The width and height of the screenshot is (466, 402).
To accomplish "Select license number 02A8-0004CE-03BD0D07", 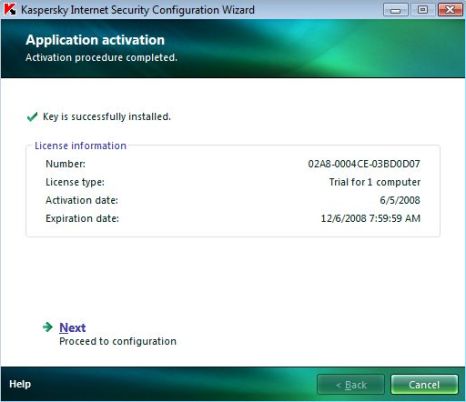I will 364,164.
